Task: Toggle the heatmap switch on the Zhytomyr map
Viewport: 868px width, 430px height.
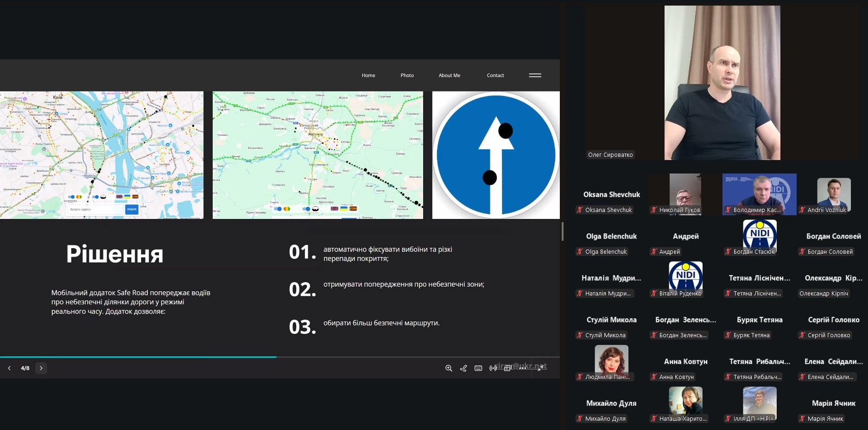Action: [x=279, y=209]
